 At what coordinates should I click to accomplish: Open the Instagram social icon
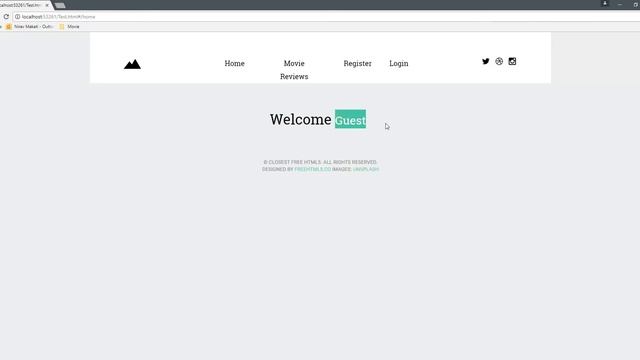[x=512, y=61]
